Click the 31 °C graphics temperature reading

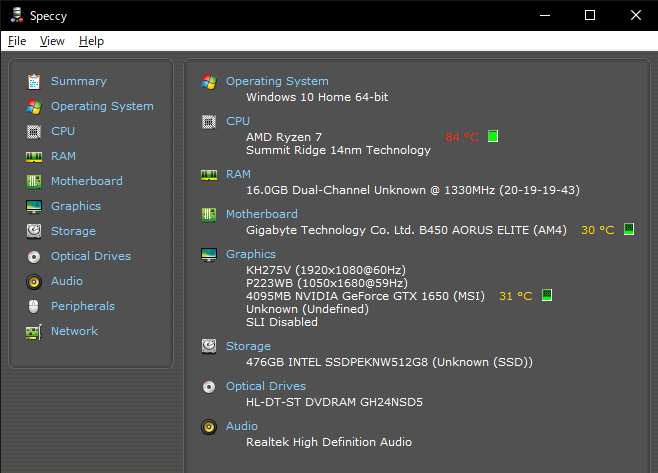click(516, 296)
